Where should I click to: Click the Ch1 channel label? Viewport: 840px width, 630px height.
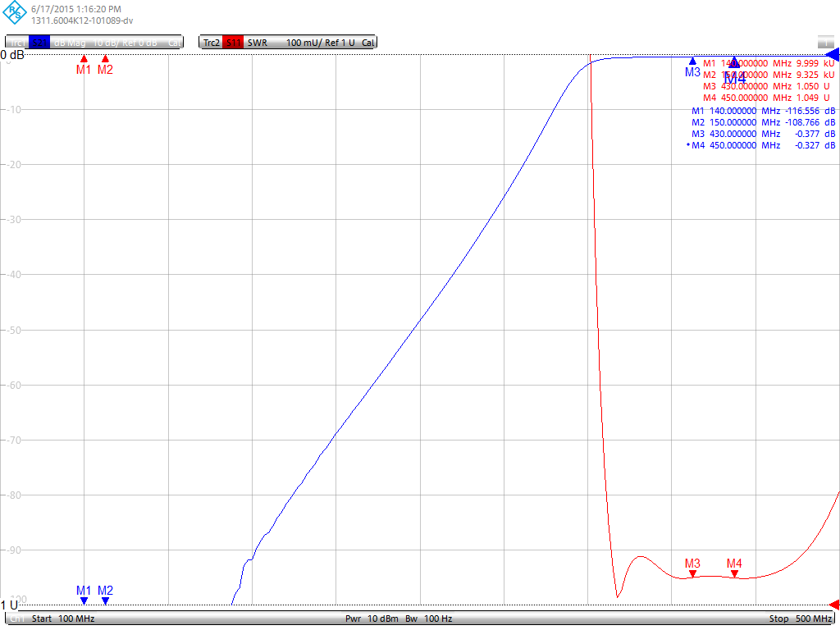coord(18,619)
